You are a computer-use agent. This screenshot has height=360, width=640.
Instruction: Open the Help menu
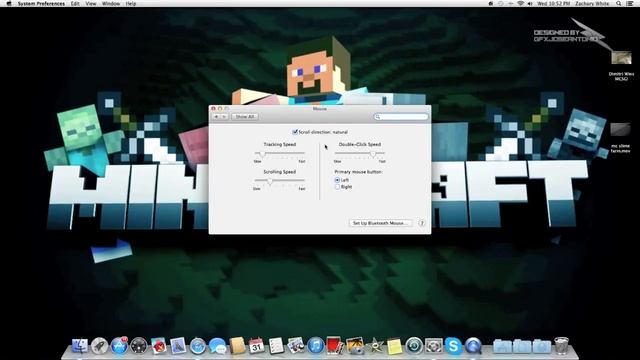pos(131,3)
